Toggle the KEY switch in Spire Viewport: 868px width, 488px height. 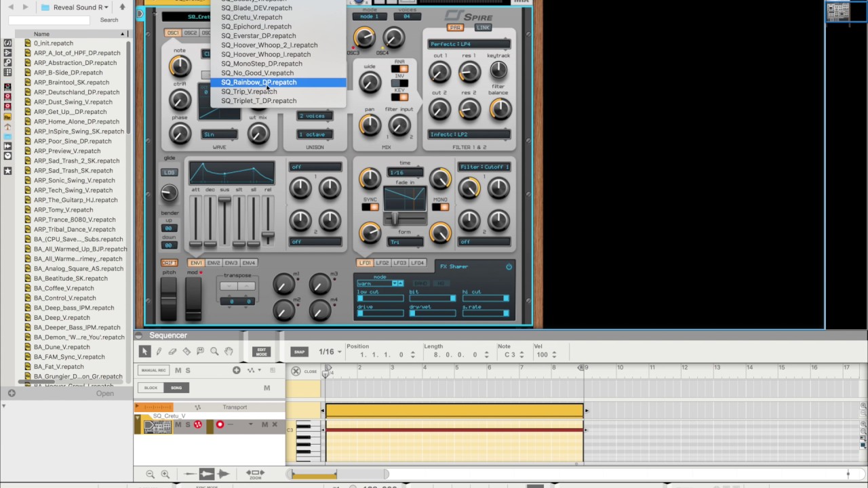399,98
